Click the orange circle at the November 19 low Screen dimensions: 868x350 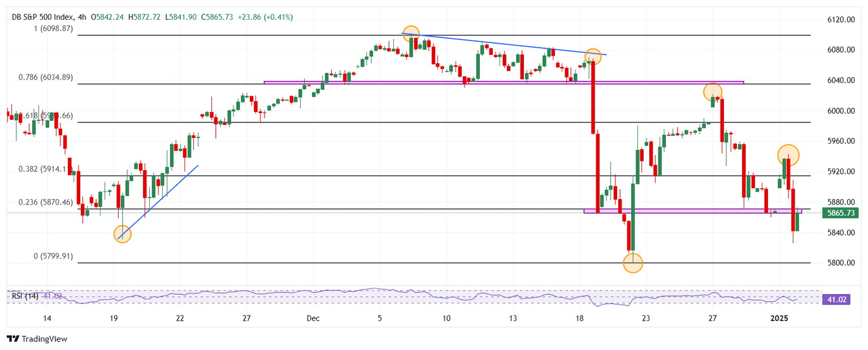[123, 234]
